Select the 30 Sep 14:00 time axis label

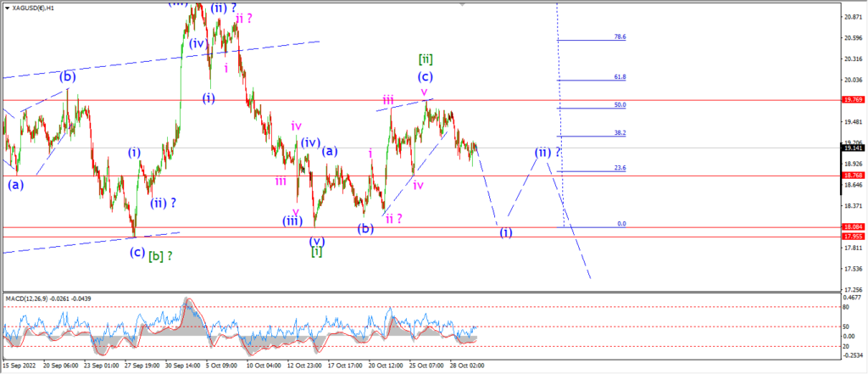coord(184,366)
